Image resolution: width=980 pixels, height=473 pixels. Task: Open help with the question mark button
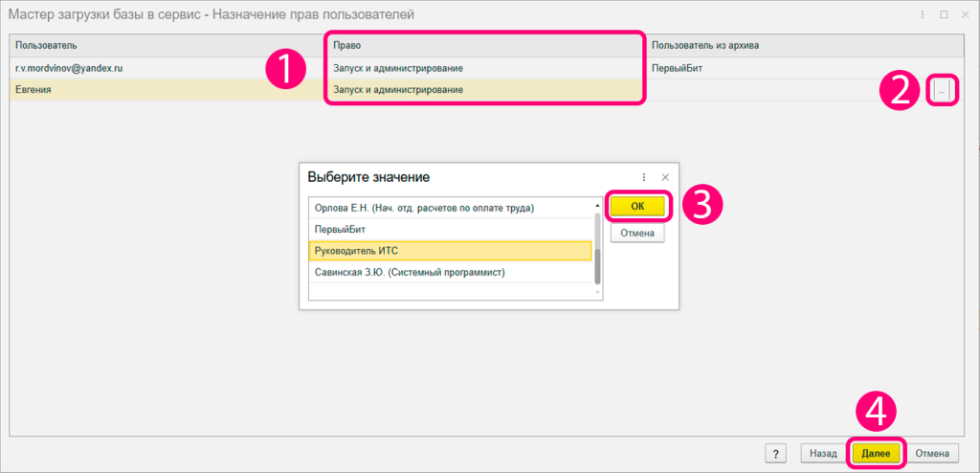pyautogui.click(x=775, y=452)
